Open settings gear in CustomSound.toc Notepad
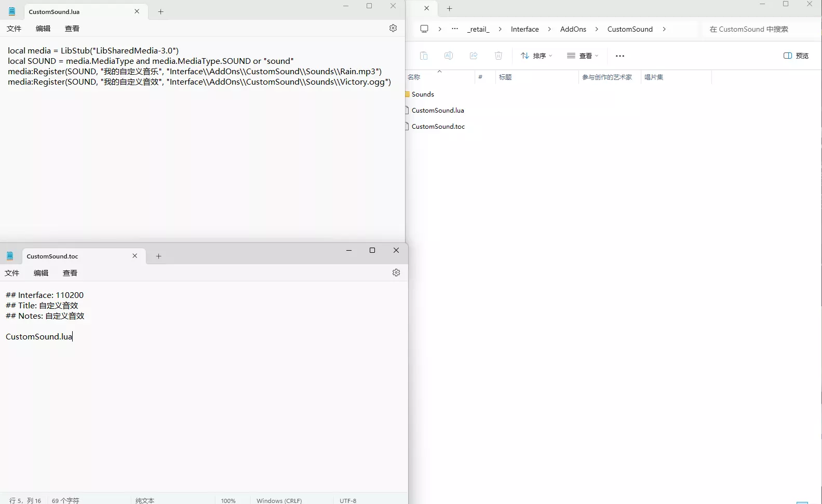 [x=396, y=273]
